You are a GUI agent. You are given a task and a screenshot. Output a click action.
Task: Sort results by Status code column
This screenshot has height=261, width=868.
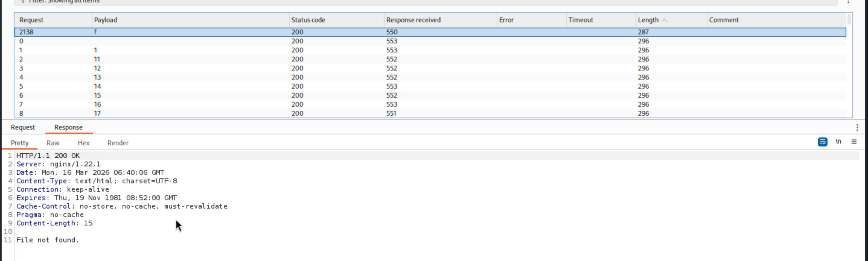pyautogui.click(x=308, y=20)
